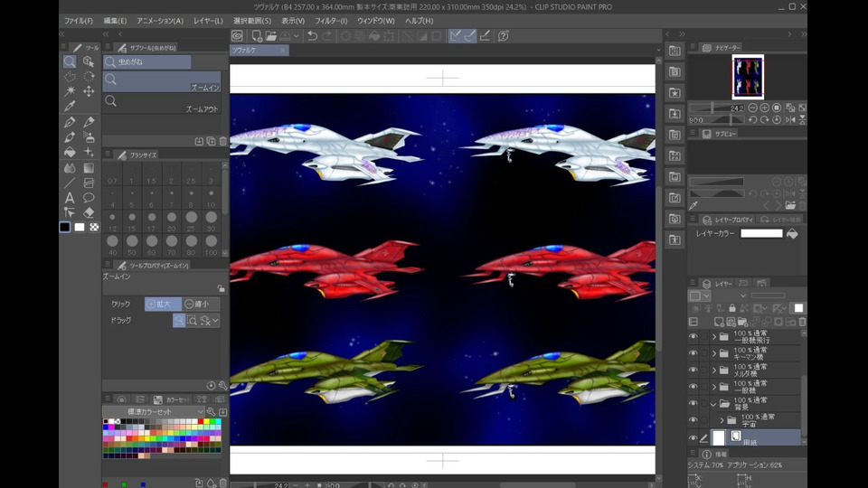Collapse the 背景 folder

point(714,404)
